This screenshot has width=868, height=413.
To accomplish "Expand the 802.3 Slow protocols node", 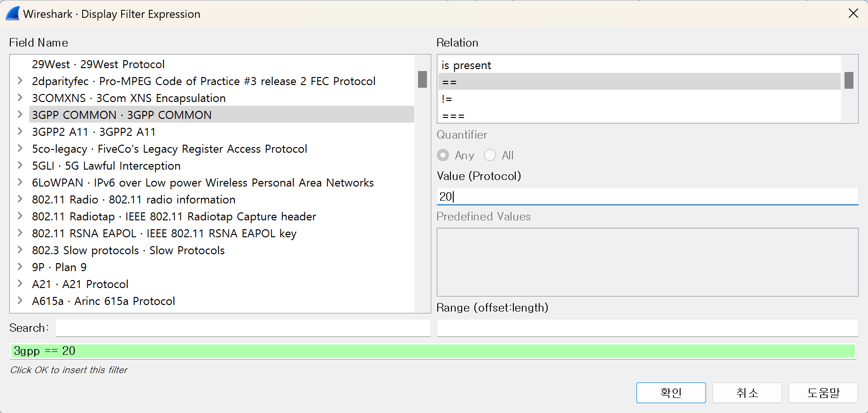I will click(20, 250).
